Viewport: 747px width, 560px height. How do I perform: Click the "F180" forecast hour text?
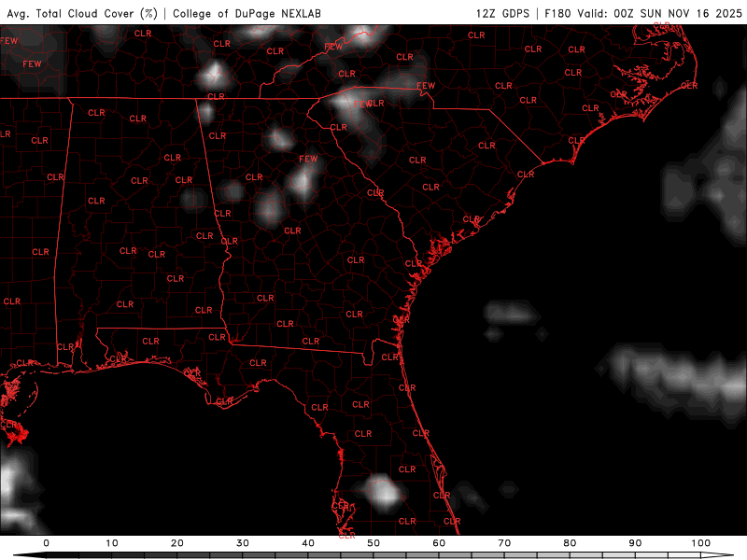[557, 13]
